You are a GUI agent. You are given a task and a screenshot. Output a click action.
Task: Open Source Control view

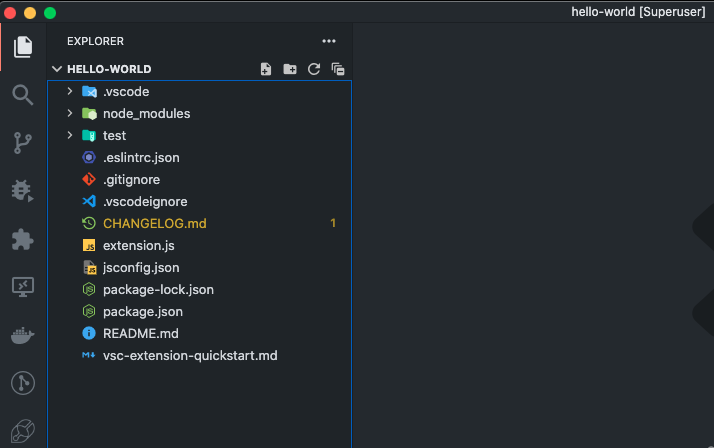click(x=23, y=143)
